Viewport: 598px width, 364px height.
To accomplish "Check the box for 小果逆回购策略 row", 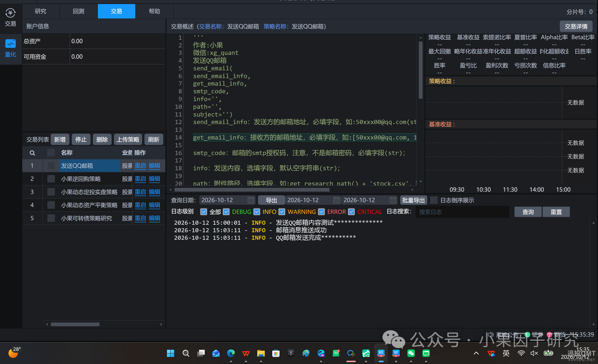I will [x=51, y=179].
